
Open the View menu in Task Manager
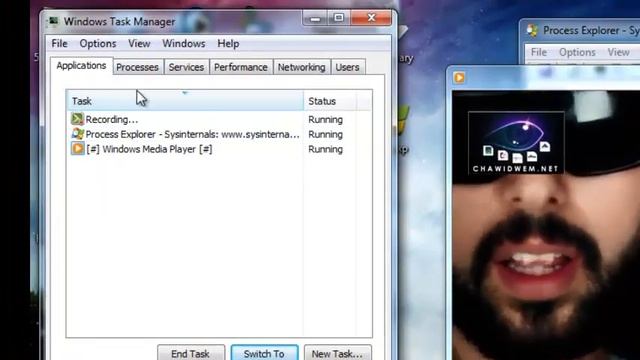pyautogui.click(x=139, y=44)
